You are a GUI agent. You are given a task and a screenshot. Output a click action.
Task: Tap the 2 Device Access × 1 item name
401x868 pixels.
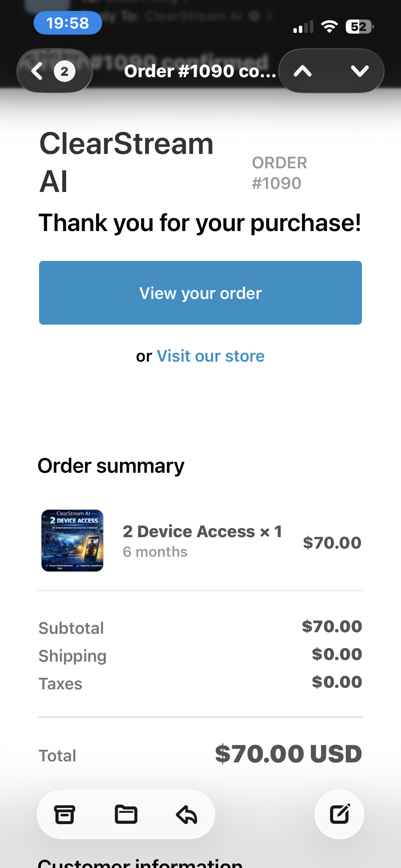(x=202, y=532)
